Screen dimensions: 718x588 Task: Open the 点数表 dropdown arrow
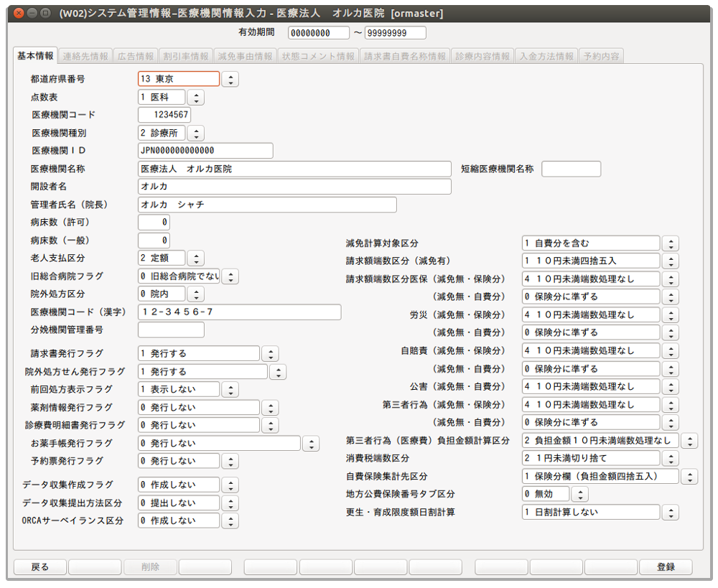[196, 97]
